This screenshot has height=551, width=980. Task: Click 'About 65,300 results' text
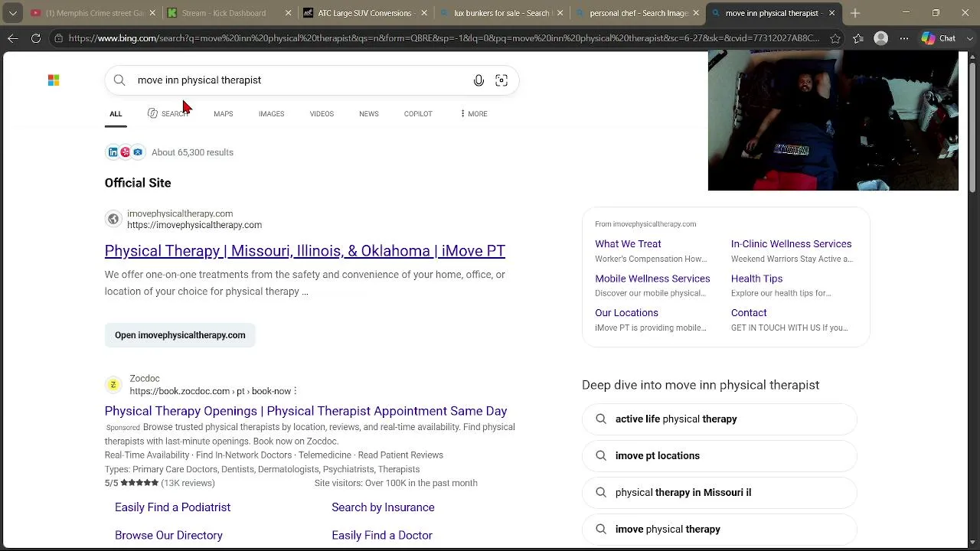[x=192, y=152]
